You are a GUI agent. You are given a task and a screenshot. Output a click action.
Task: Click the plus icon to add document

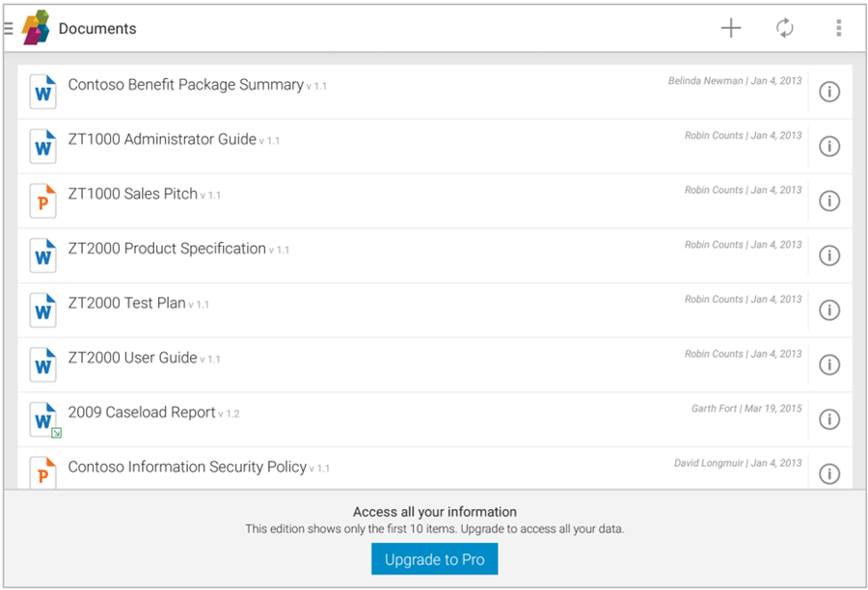pyautogui.click(x=731, y=29)
